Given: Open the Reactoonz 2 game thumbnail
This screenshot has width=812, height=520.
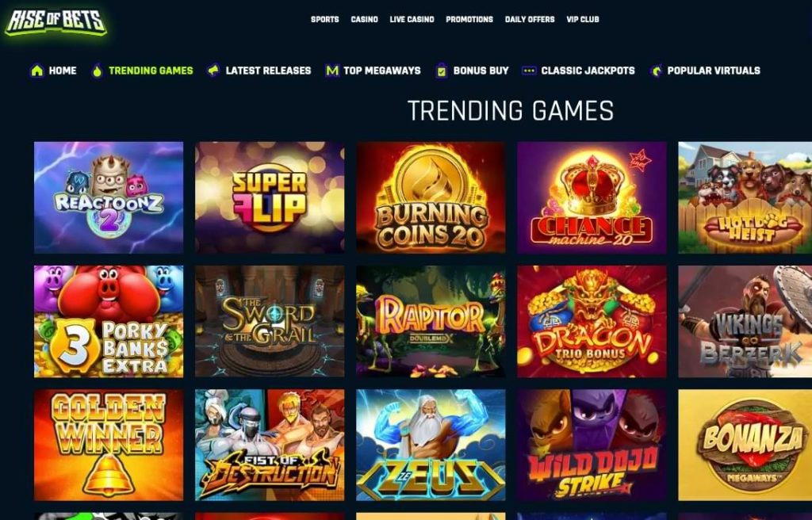Looking at the screenshot, I should [x=109, y=197].
